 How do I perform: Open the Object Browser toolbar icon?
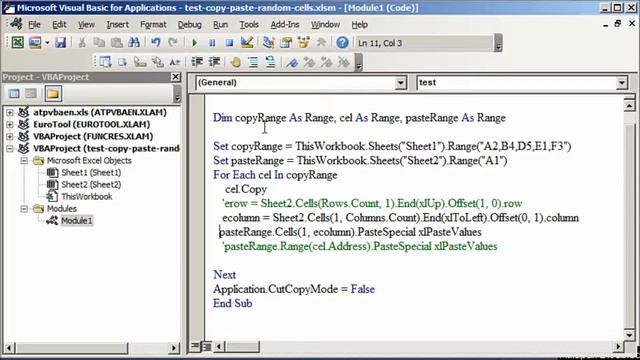303,42
